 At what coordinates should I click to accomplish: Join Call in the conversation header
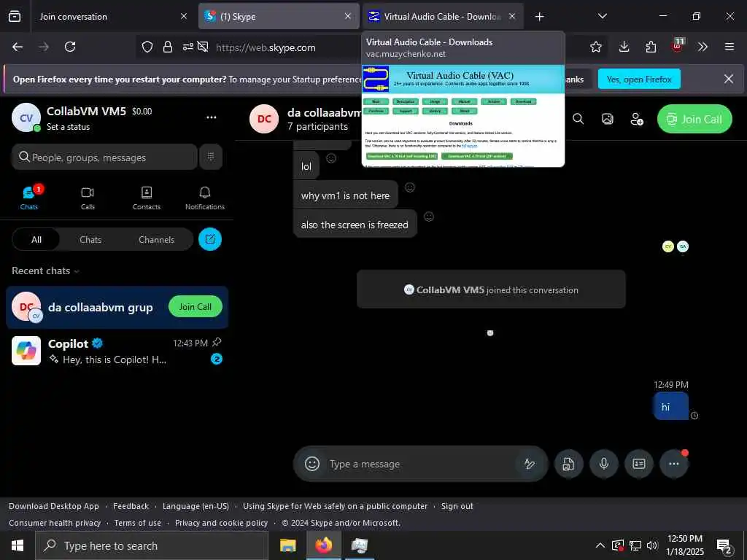(694, 119)
